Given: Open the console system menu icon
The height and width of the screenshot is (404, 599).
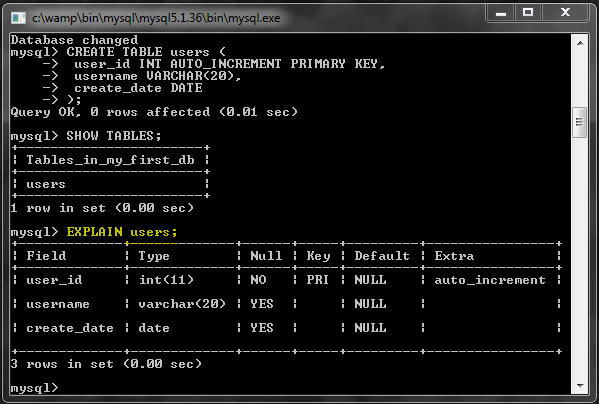Looking at the screenshot, I should [x=18, y=18].
